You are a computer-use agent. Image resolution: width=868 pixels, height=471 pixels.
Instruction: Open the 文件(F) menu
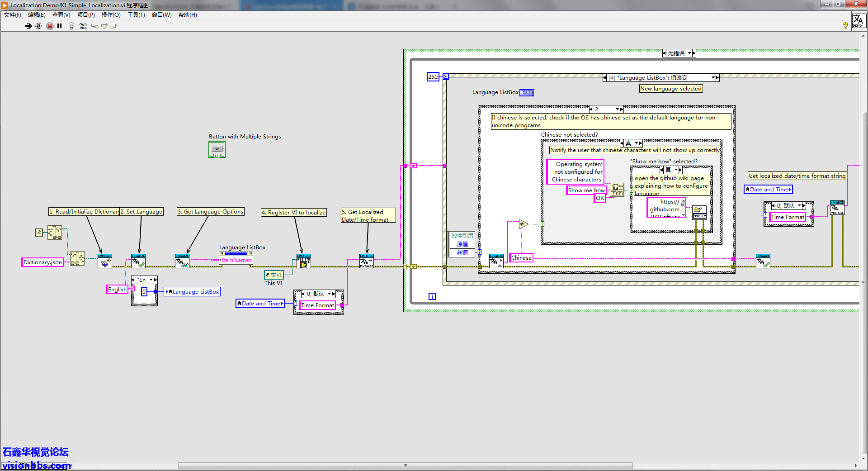click(x=13, y=15)
